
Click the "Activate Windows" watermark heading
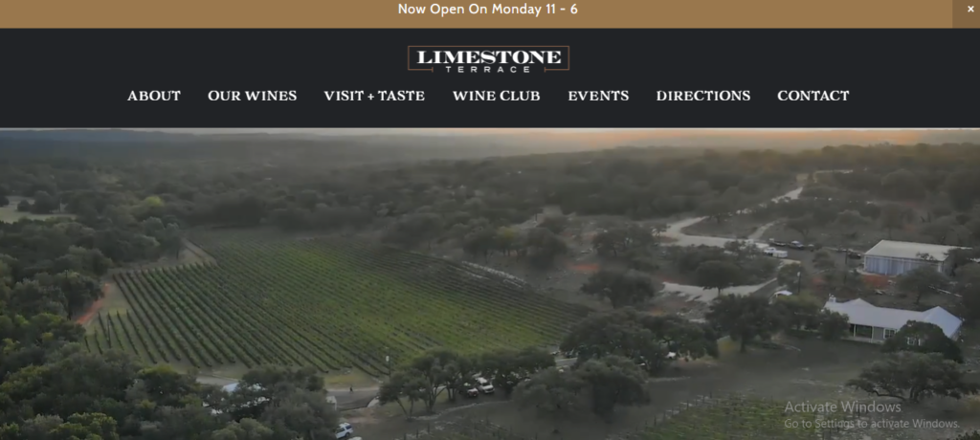(842, 407)
